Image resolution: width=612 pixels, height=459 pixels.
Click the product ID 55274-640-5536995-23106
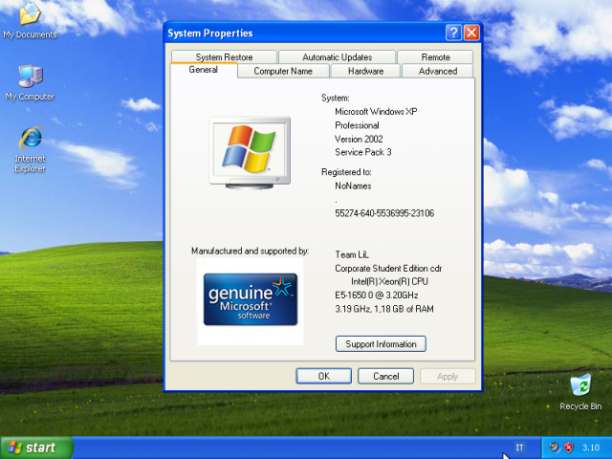point(384,213)
